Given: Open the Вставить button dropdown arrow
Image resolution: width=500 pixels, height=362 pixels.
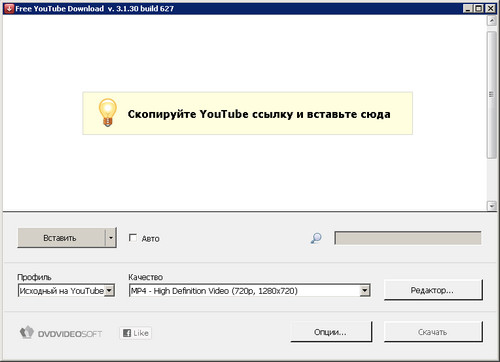Looking at the screenshot, I should (x=111, y=238).
